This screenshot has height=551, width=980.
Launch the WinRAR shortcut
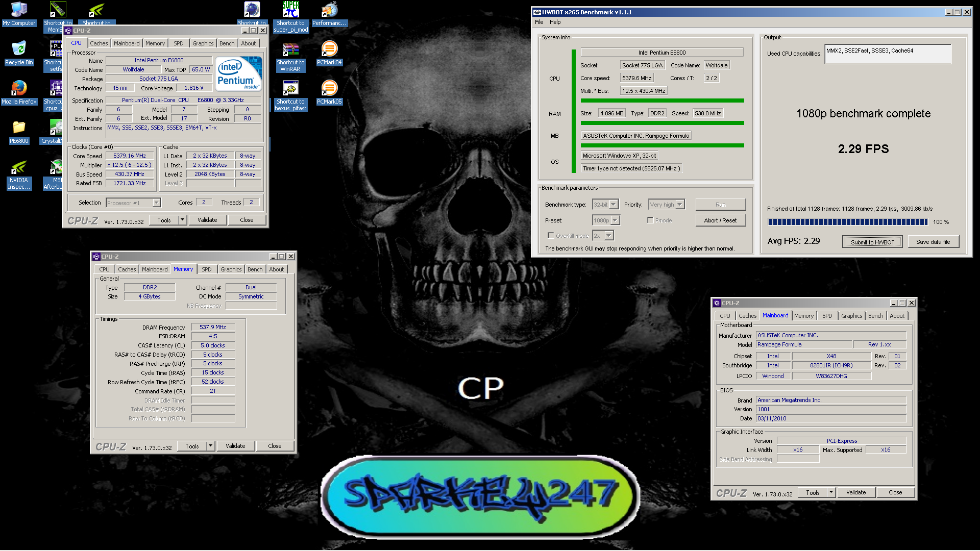coord(290,56)
